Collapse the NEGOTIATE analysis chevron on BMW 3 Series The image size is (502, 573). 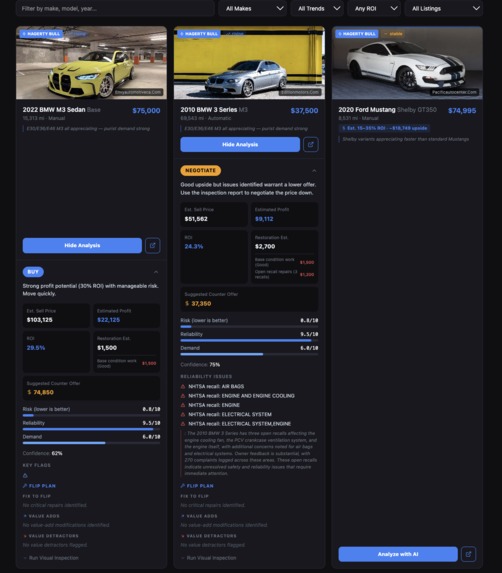[x=314, y=171]
